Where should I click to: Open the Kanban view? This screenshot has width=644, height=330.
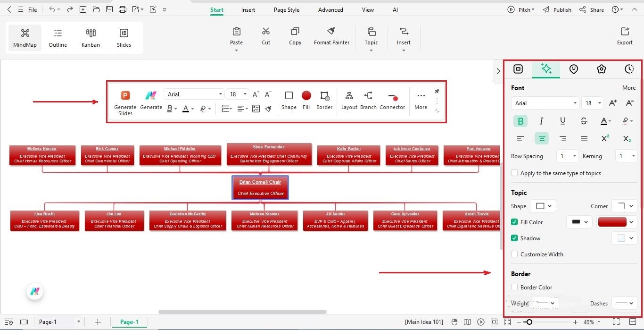pyautogui.click(x=91, y=38)
